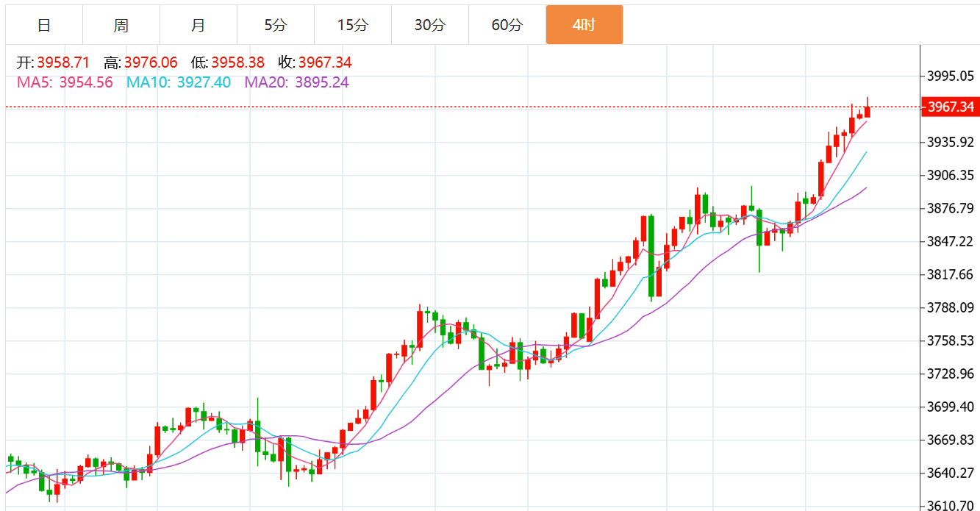Click the MA5 indicator label
This screenshot has height=511, width=980.
(65, 82)
